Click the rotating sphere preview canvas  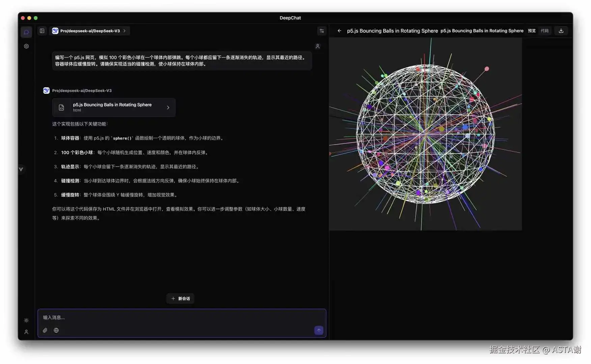[x=425, y=134]
